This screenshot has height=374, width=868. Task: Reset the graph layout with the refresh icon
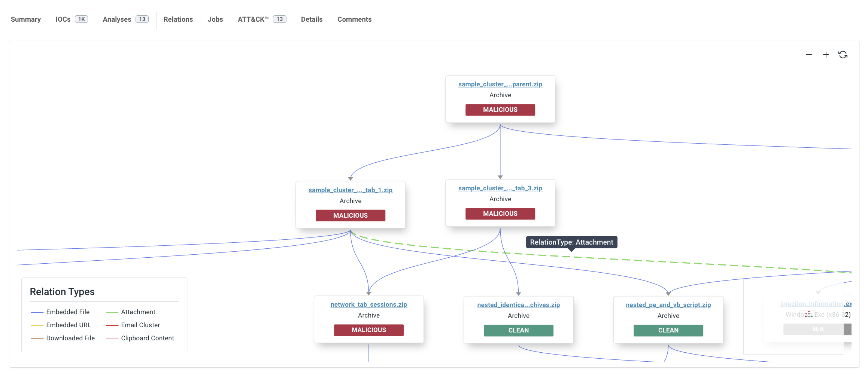pyautogui.click(x=843, y=55)
